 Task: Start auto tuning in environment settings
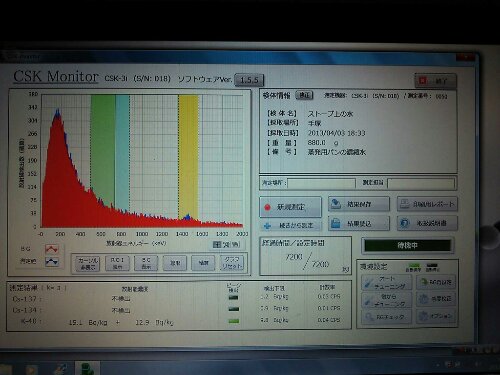point(387,282)
